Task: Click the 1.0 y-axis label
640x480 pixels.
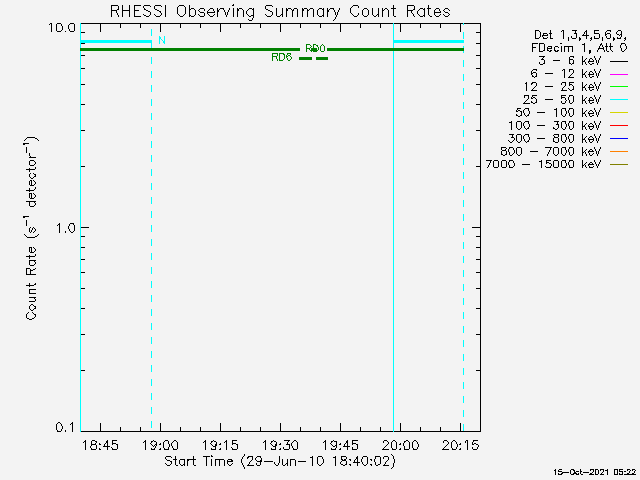Action: tap(66, 228)
